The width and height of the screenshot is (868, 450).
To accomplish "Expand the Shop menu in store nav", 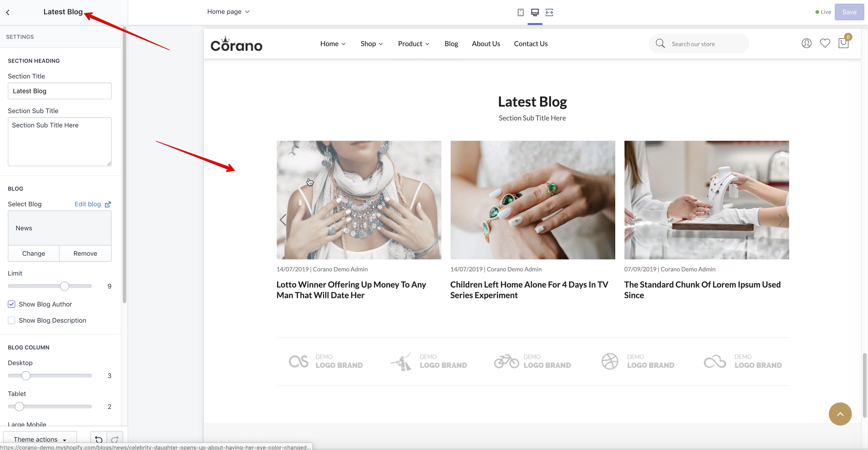I will coord(371,44).
